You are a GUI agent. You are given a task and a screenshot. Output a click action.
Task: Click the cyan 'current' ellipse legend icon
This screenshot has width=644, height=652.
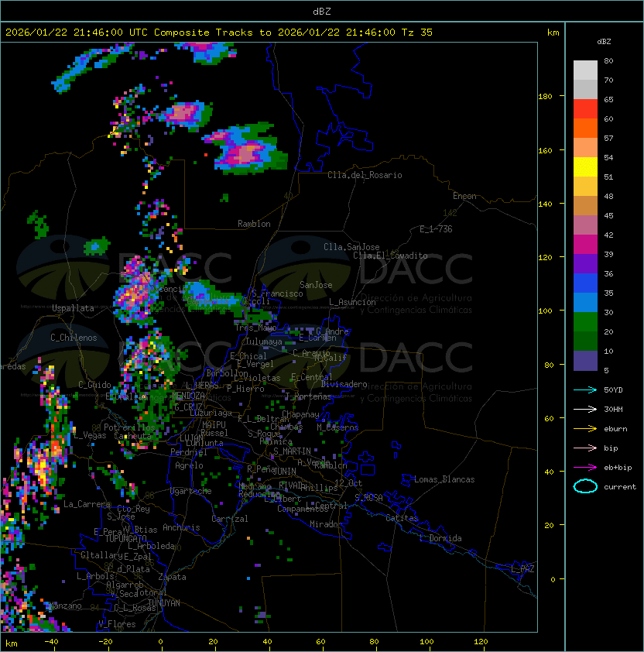point(585,486)
